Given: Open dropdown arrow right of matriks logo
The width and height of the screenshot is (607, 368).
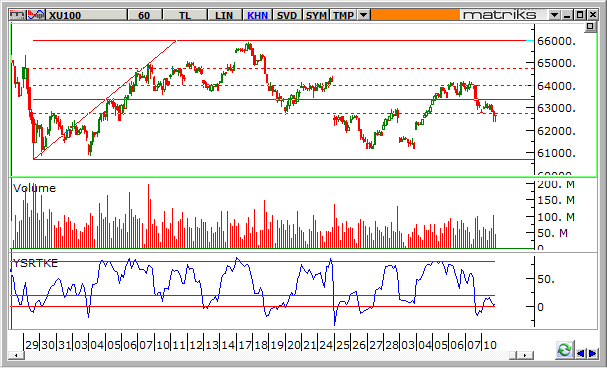Looking at the screenshot, I should tap(554, 15).
